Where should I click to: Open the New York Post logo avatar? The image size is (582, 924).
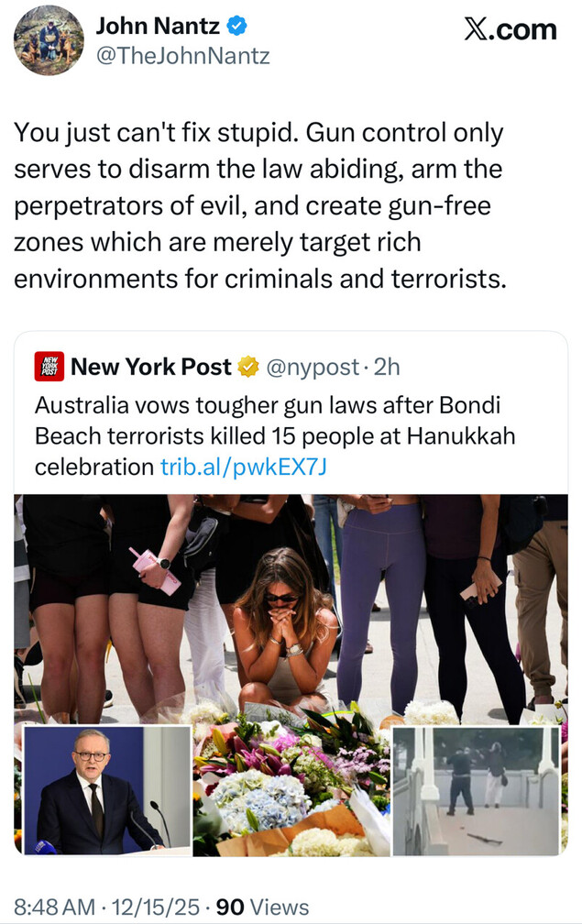pos(49,367)
